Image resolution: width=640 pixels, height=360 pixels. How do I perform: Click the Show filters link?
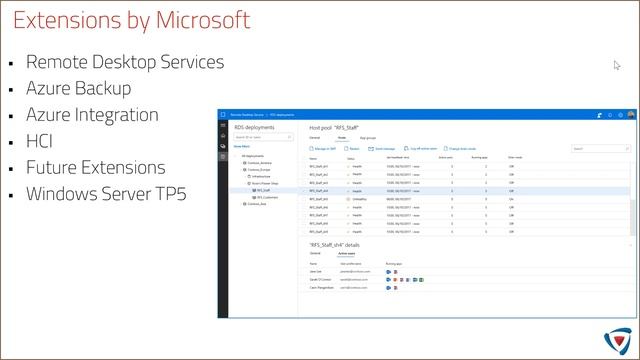click(242, 146)
